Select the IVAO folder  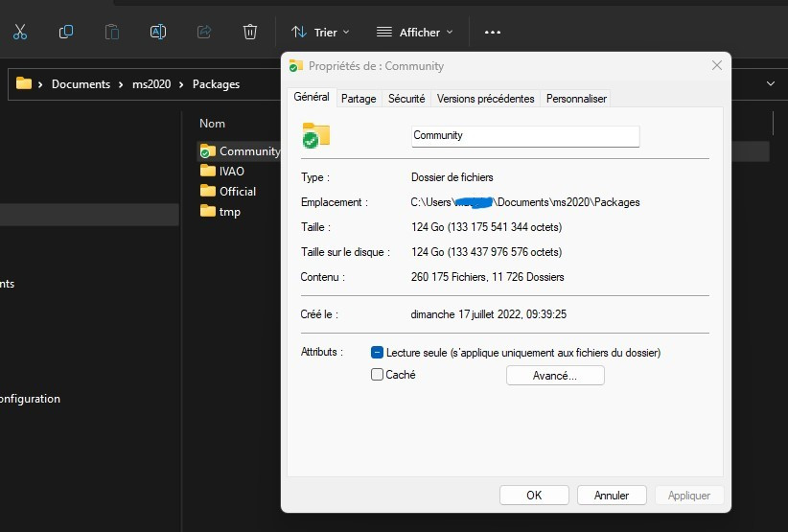click(222, 172)
